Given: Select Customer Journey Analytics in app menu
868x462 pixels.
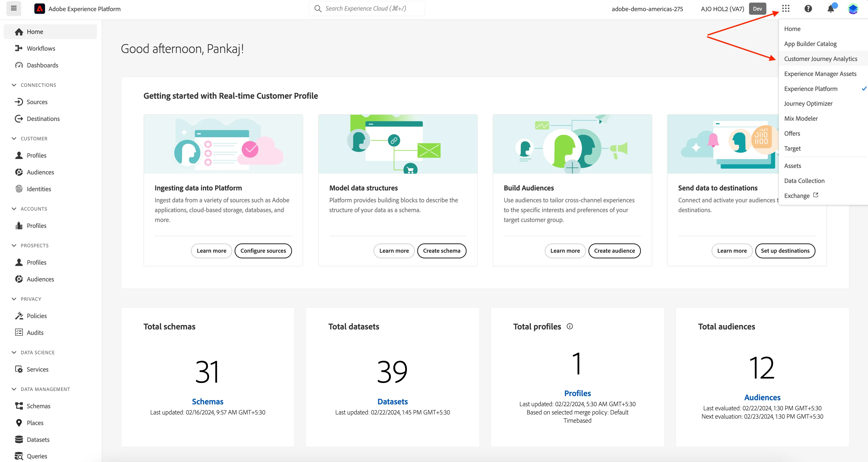Looking at the screenshot, I should click(x=820, y=59).
